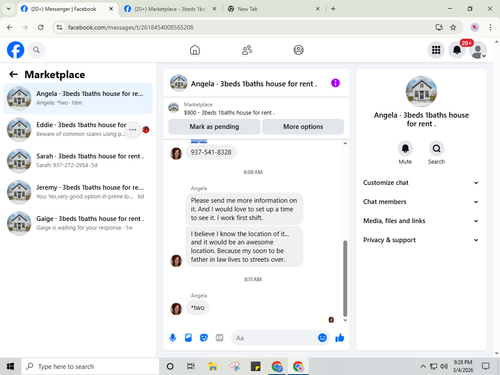The image size is (500, 375).
Task: Click the volume icon in system tray
Action: [444, 367]
